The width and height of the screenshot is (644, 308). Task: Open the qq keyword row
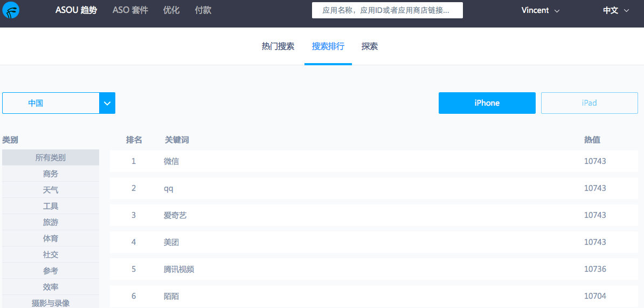pos(374,188)
